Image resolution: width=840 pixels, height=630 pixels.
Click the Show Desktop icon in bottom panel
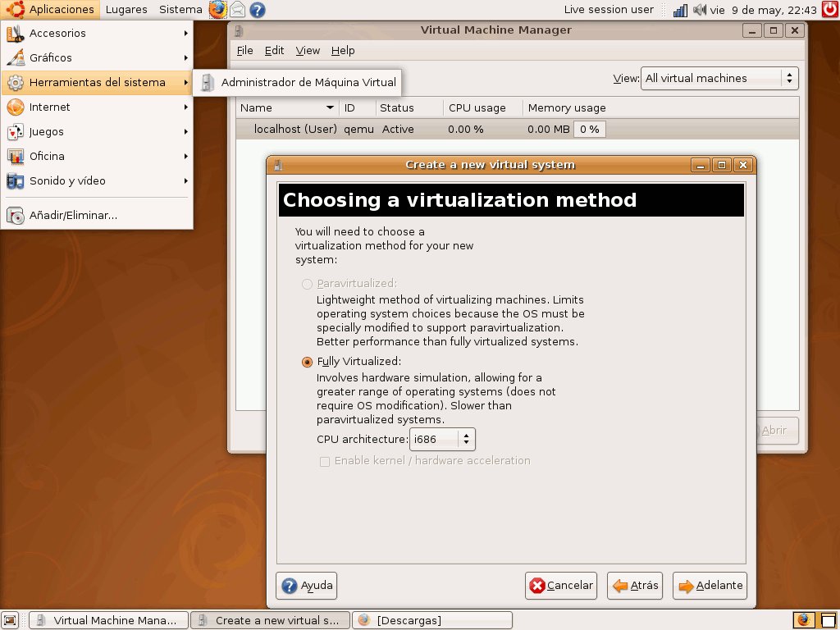click(10, 620)
